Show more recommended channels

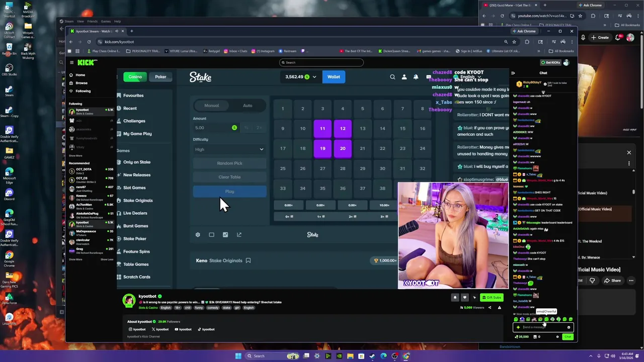pos(75,259)
